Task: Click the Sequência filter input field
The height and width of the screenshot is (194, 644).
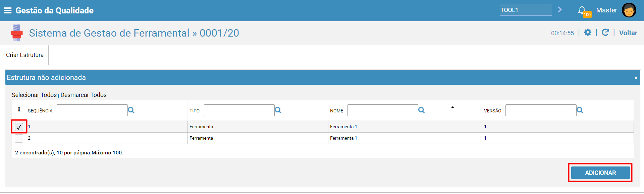Action: pyautogui.click(x=92, y=110)
